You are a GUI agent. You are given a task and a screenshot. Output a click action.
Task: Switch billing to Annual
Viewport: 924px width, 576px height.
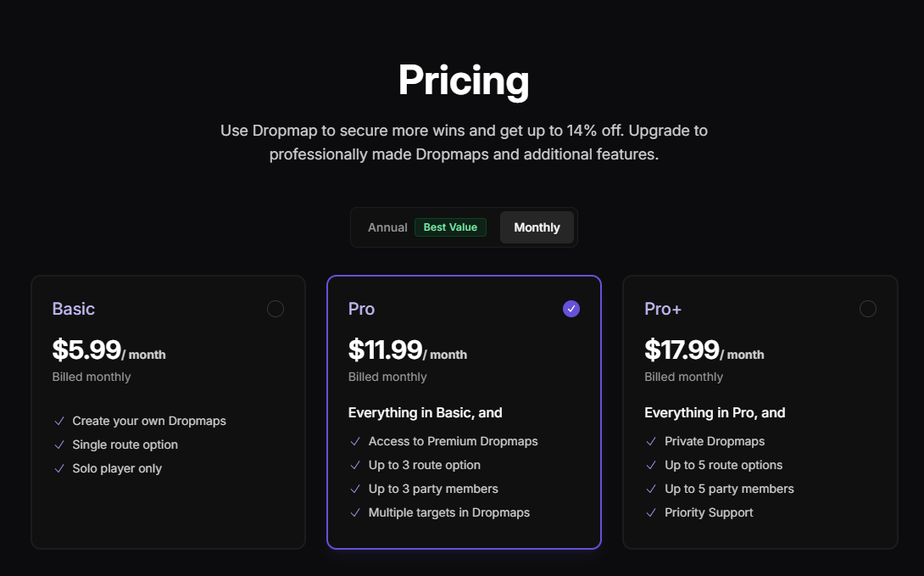387,227
